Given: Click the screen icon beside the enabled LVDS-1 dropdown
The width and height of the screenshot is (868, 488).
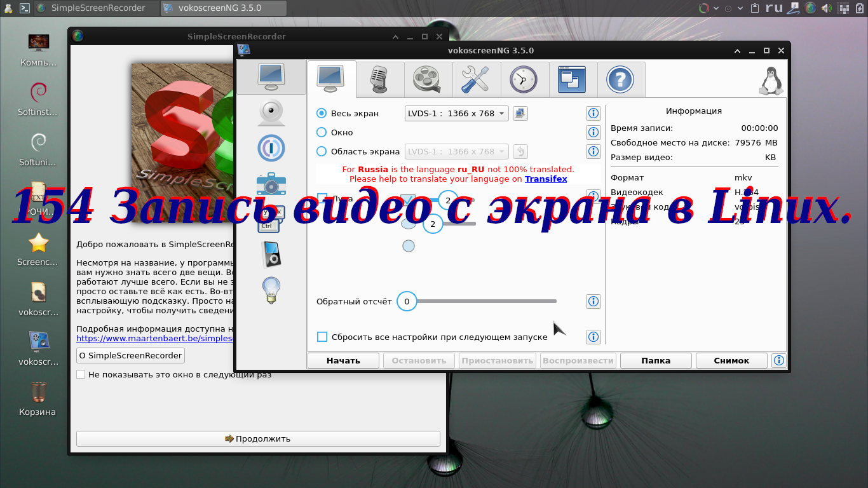Looking at the screenshot, I should click(520, 113).
